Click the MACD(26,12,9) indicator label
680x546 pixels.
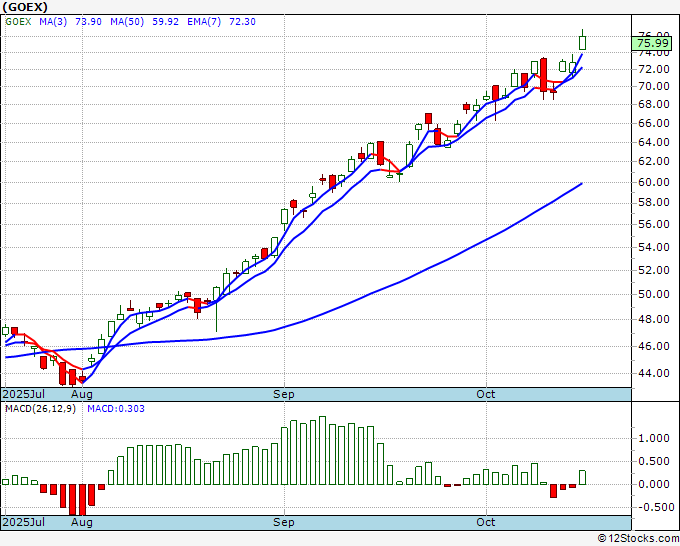[40, 409]
